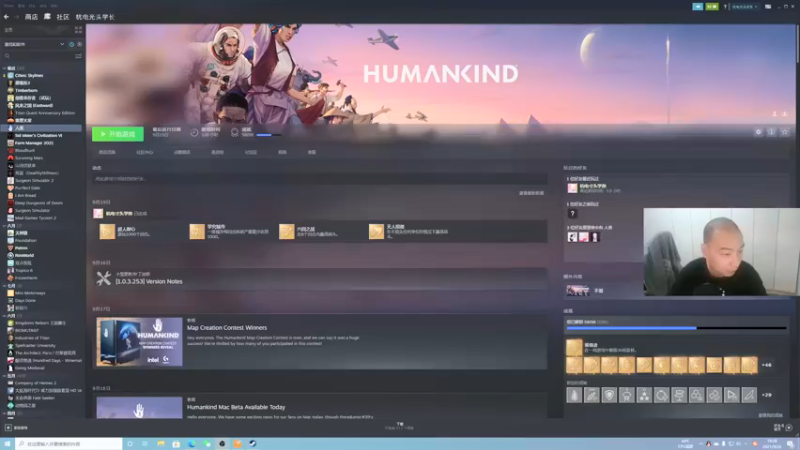Open the Steam help question mark icon
Image resolution: width=800 pixels, height=450 pixels.
click(725, 7)
